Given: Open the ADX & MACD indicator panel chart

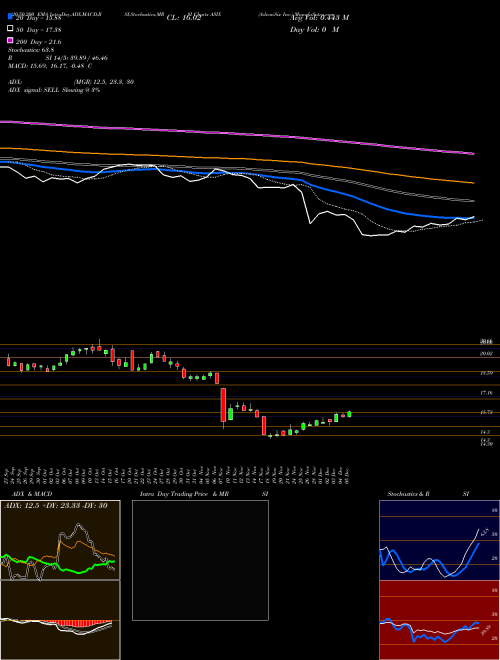Looking at the screenshot, I should 60,580.
